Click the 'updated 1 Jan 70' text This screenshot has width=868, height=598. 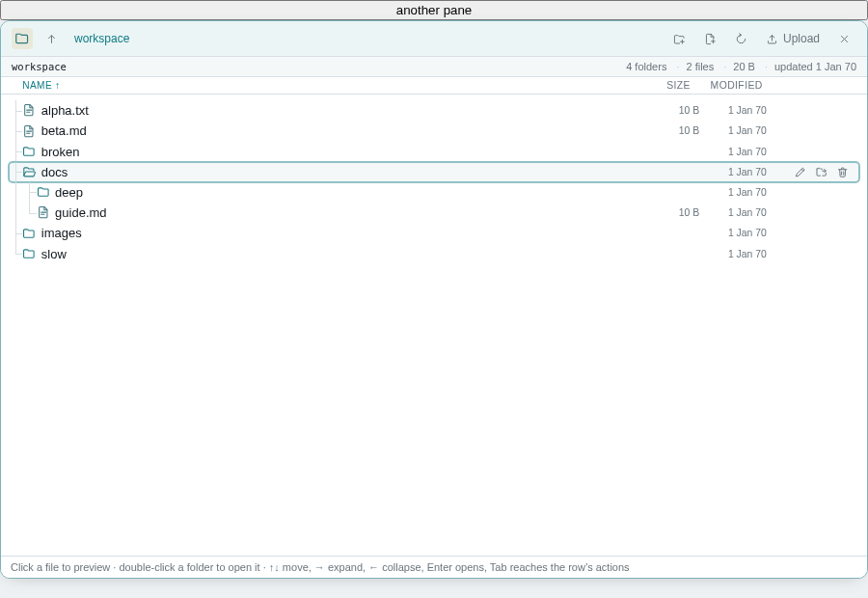click(815, 67)
